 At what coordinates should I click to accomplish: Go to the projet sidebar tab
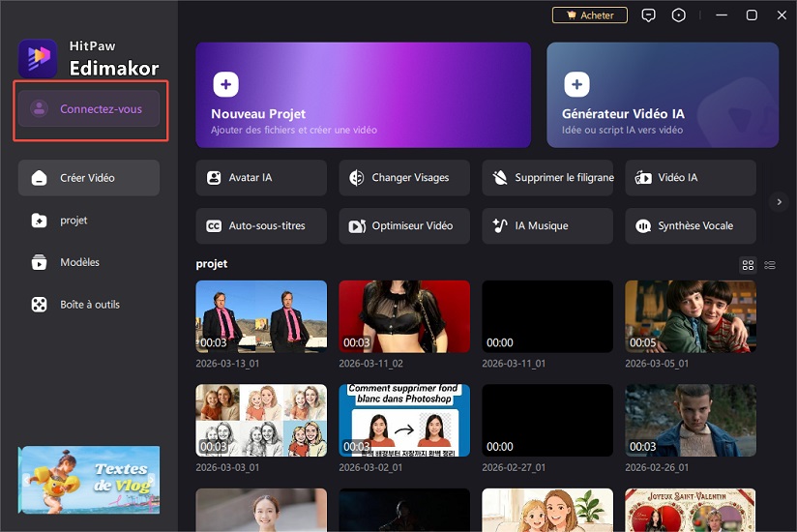(74, 221)
